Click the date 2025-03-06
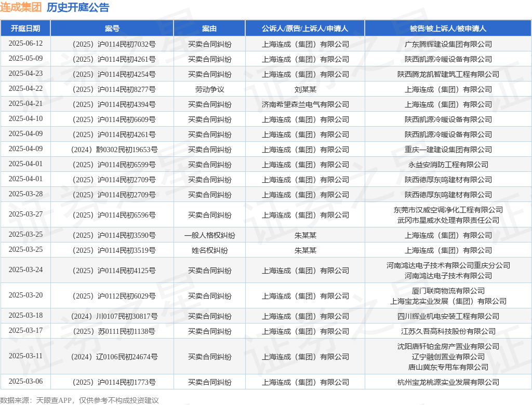 pyautogui.click(x=25, y=381)
